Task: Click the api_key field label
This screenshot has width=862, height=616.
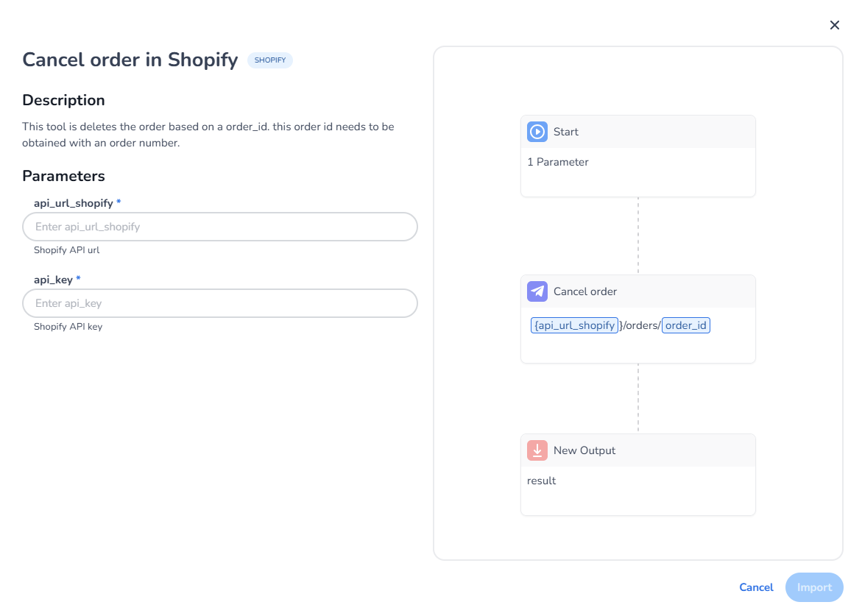Action: 54,279
